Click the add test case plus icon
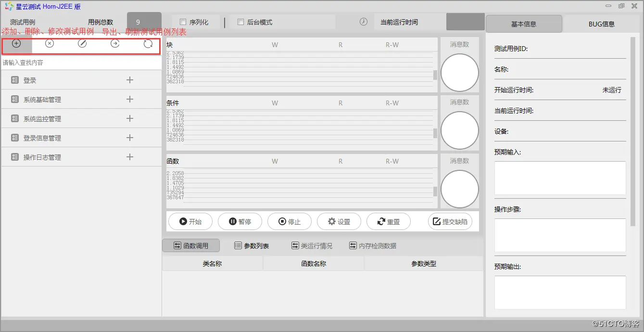644x332 pixels. 16,44
